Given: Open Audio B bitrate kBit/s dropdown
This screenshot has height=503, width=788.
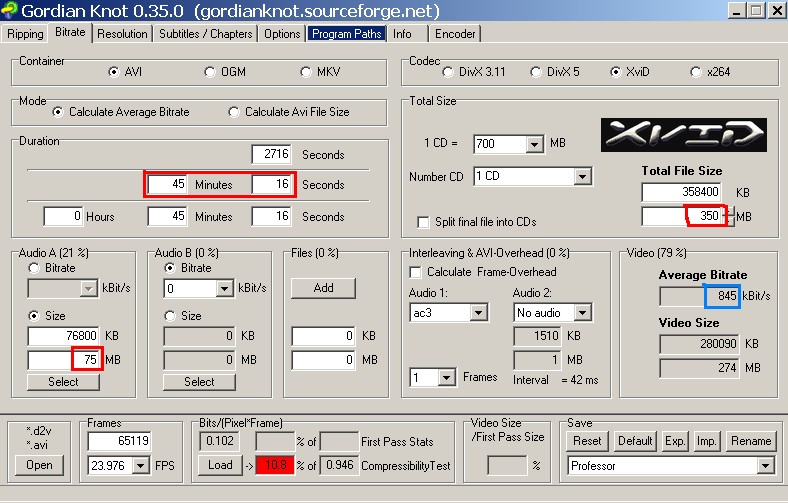Looking at the screenshot, I should 224,288.
